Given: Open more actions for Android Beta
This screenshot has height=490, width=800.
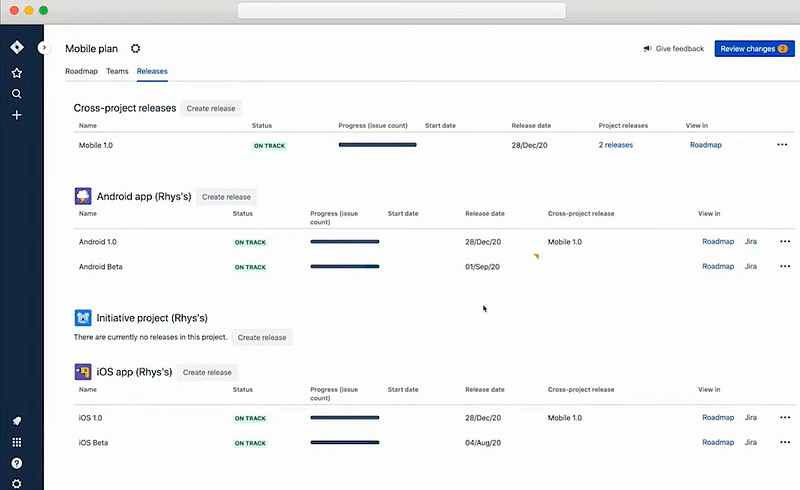Looking at the screenshot, I should pos(785,266).
